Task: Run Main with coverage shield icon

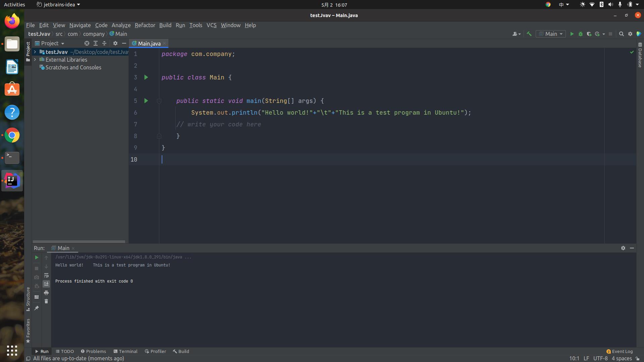Action: click(x=589, y=34)
